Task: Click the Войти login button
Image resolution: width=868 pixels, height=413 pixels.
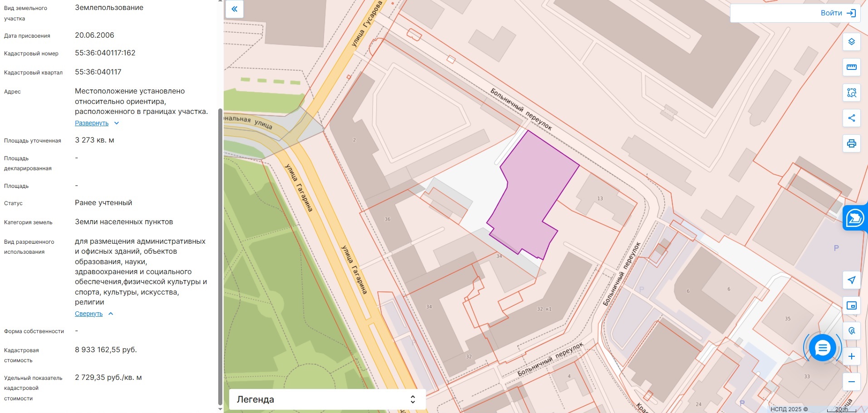Action: tap(837, 13)
